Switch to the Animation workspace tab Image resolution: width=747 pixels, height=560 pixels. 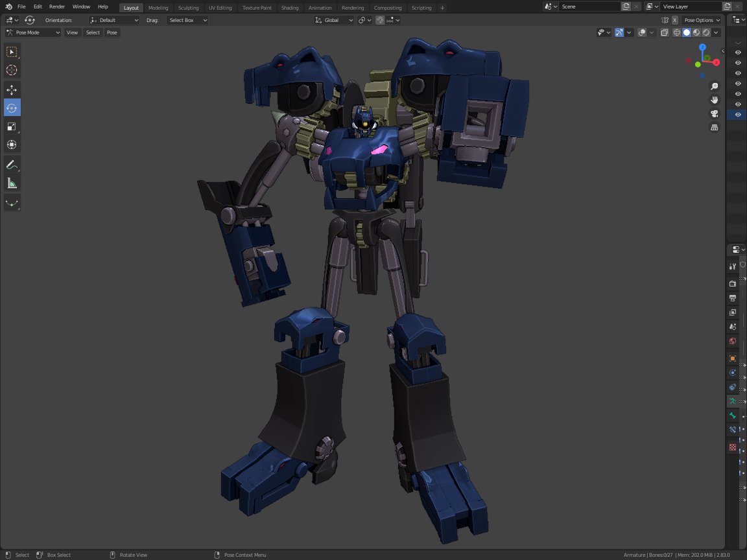point(320,8)
